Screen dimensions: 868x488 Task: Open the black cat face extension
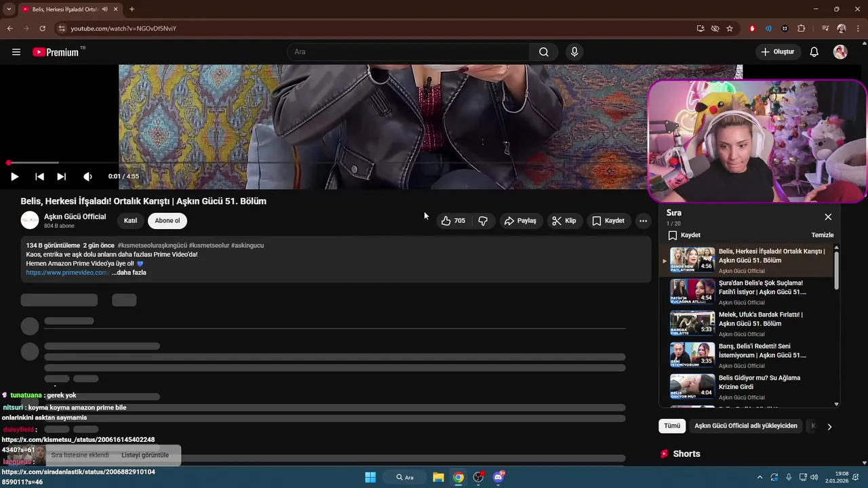[785, 28]
